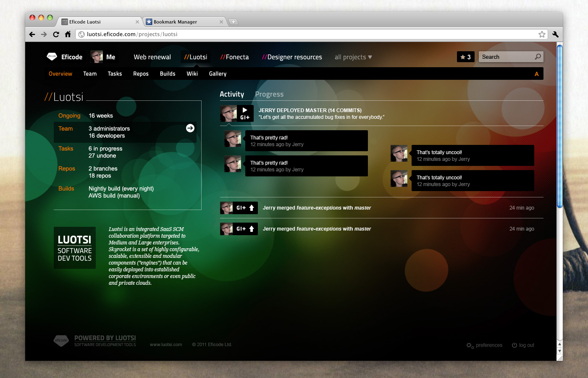Image resolution: width=588 pixels, height=378 pixels.
Task: Switch to the Activity tab
Action: pos(232,94)
